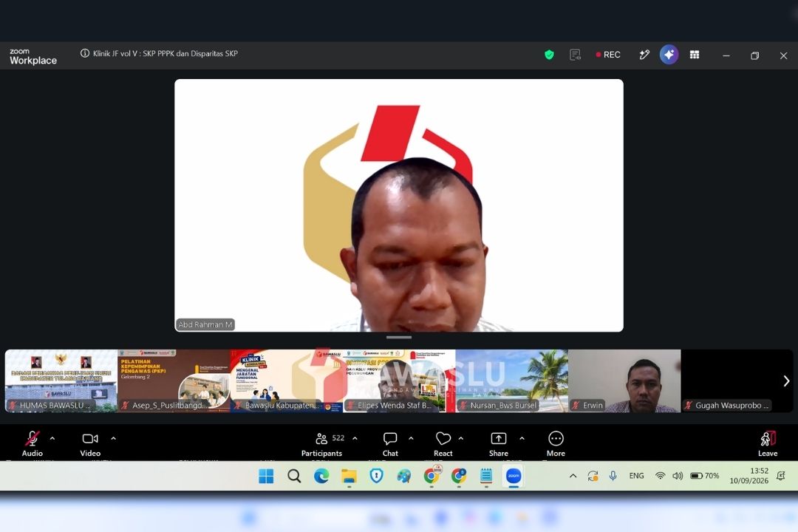Click the meeting title Klinik JF vol V
The height and width of the screenshot is (532, 798).
tap(166, 53)
